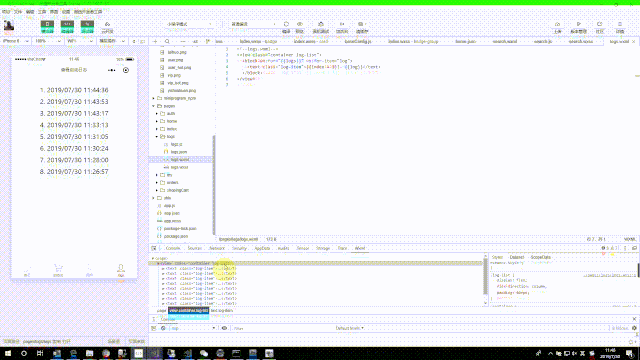Select package.json in file tree
Viewport: 640px width, 360px height.
pyautogui.click(x=176, y=236)
